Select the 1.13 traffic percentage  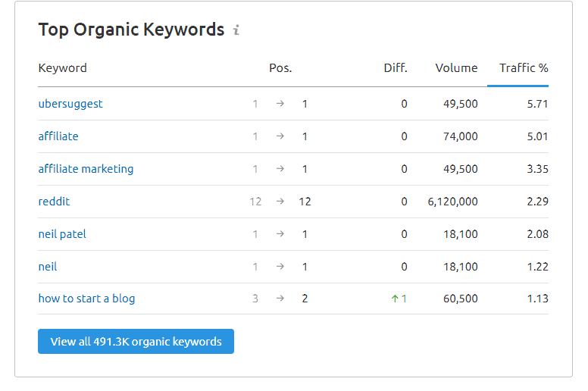point(537,299)
